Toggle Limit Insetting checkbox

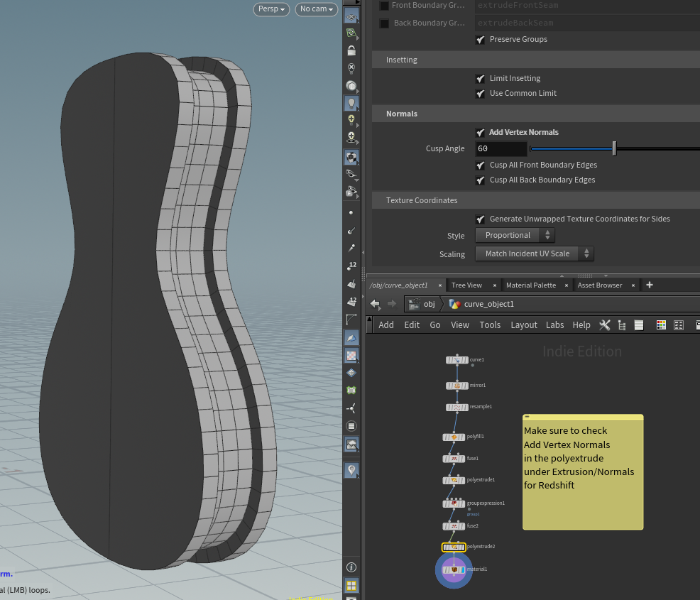(481, 78)
